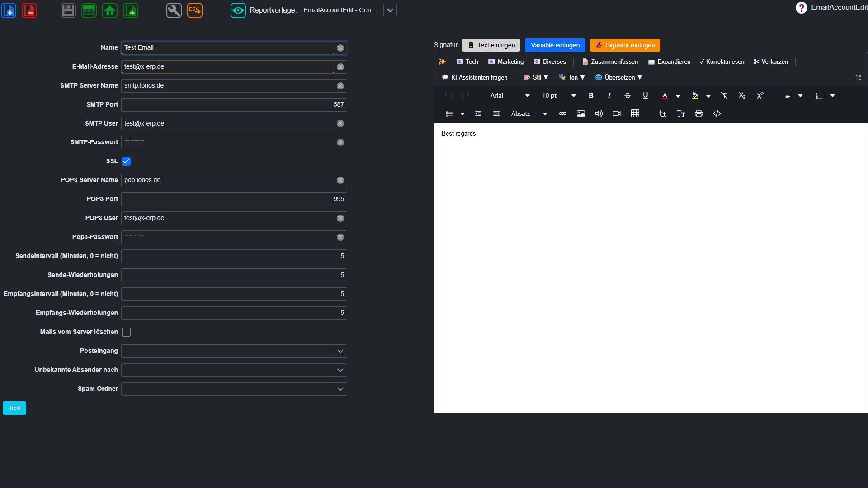Open the Ton menu
Viewport: 868px width, 488px height.
point(572,78)
